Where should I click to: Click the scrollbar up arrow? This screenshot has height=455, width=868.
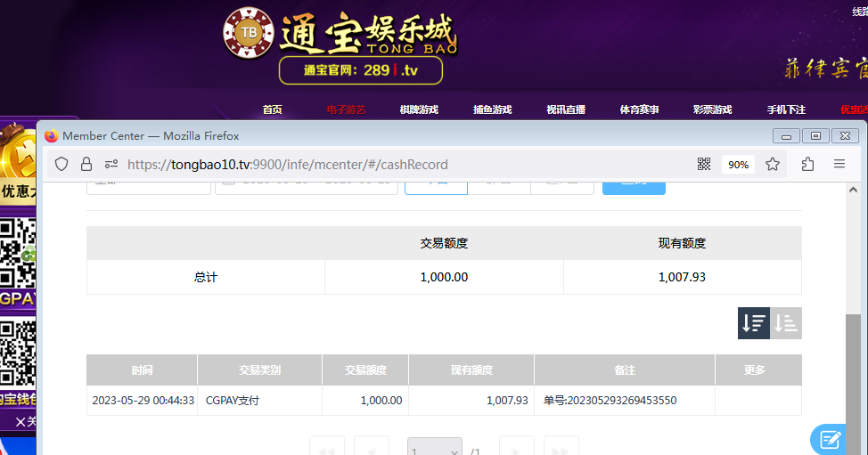[x=853, y=190]
